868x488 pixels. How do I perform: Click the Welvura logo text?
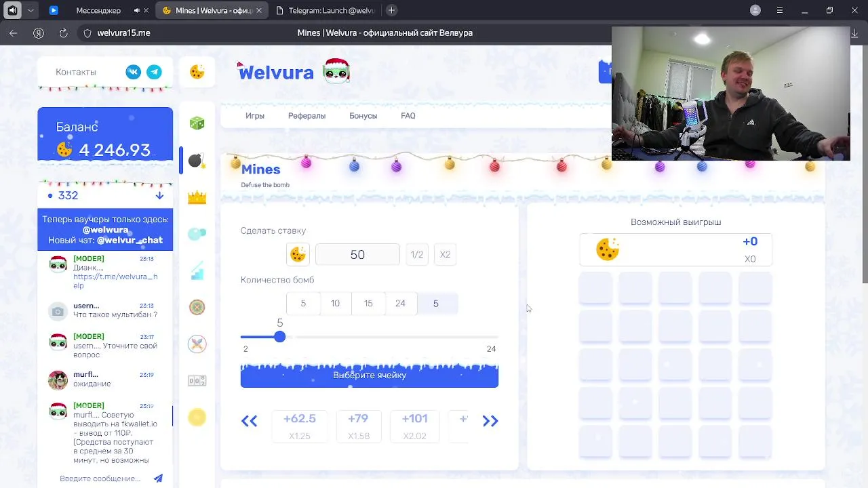276,72
